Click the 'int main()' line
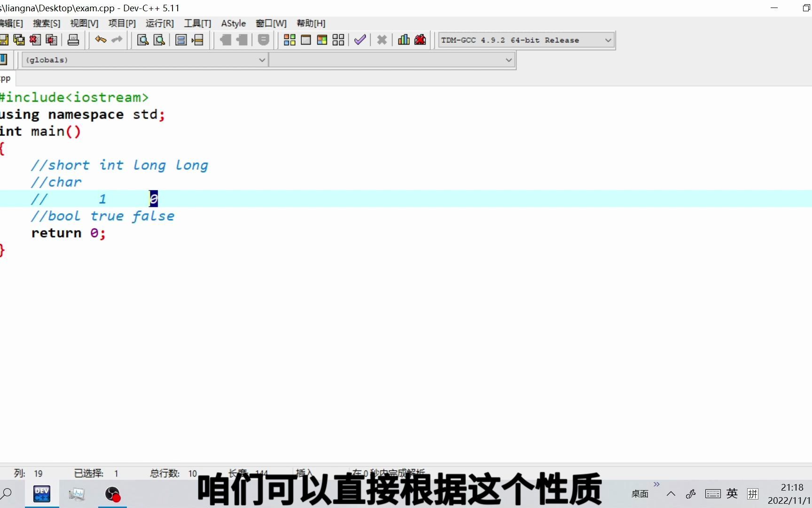Image resolution: width=812 pixels, height=508 pixels. tap(40, 131)
